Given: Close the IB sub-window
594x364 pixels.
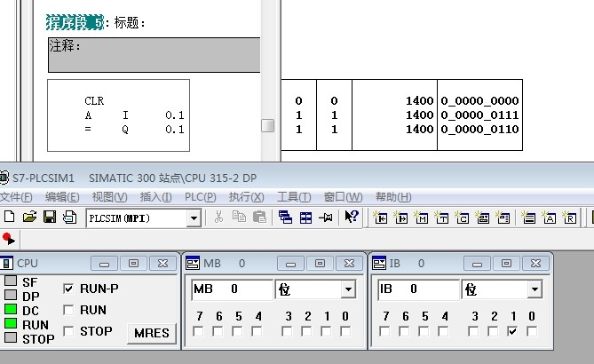Looking at the screenshot, I should (x=535, y=264).
